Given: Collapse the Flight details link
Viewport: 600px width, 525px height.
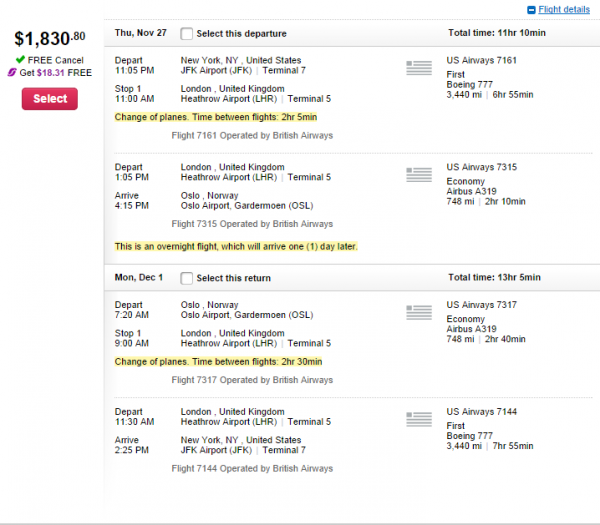Looking at the screenshot, I should point(564,10).
